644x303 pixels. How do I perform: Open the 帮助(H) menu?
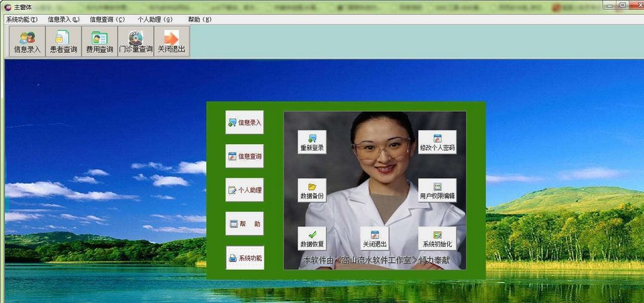(x=200, y=19)
